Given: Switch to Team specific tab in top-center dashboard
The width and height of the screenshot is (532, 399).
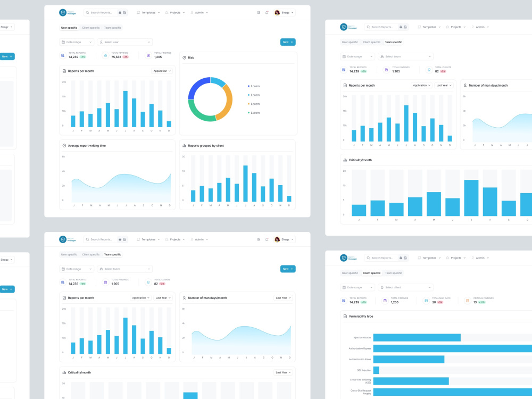Looking at the screenshot, I should [x=112, y=28].
